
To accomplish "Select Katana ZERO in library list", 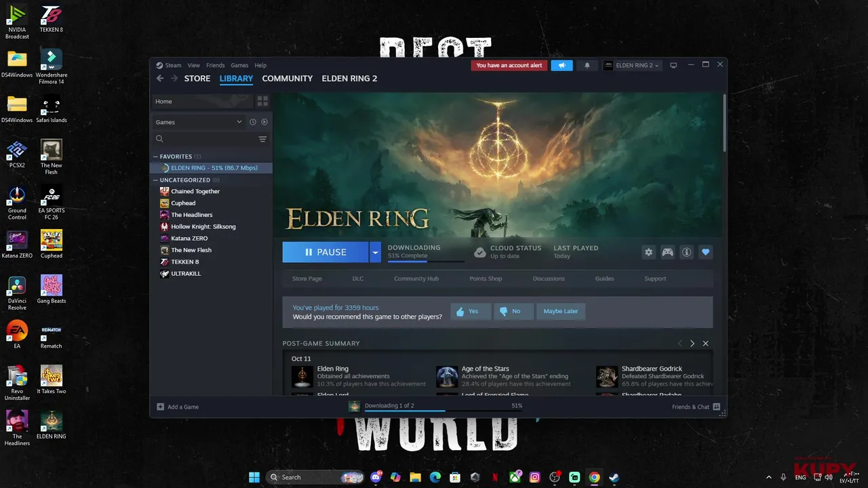I will point(211,239).
